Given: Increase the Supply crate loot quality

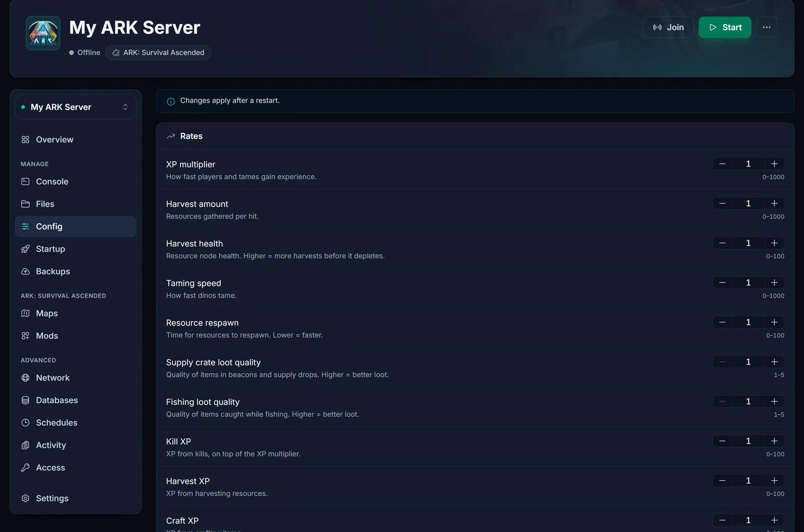Looking at the screenshot, I should pos(774,362).
